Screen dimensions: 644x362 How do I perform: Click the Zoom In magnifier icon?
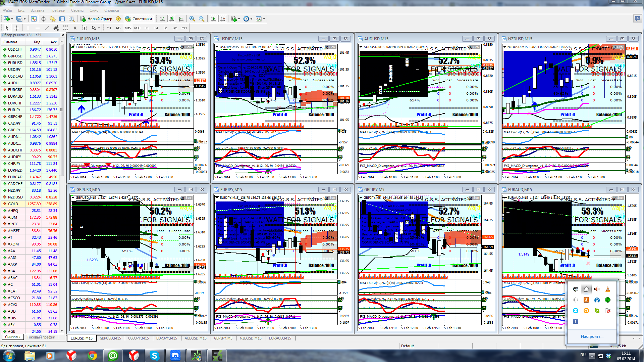point(192,19)
